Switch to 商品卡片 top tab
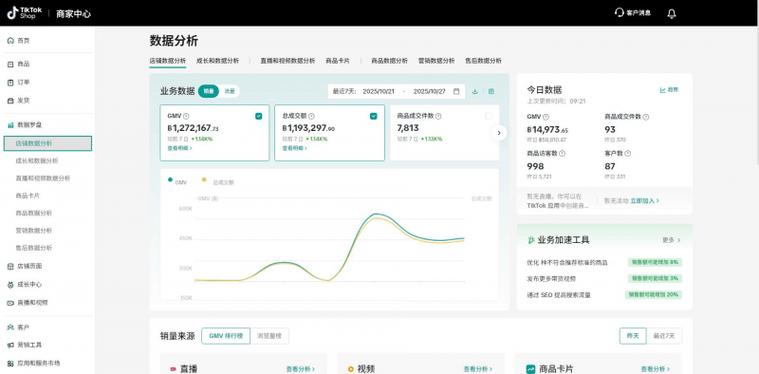Viewport: 759px width, 374px height. (x=337, y=61)
